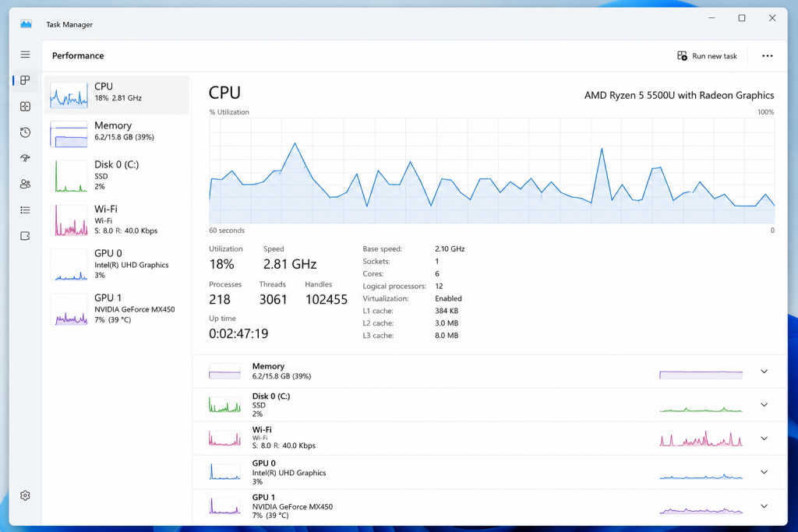Click the up time value 0:02:47:19
The height and width of the screenshot is (532, 798).
(x=238, y=333)
